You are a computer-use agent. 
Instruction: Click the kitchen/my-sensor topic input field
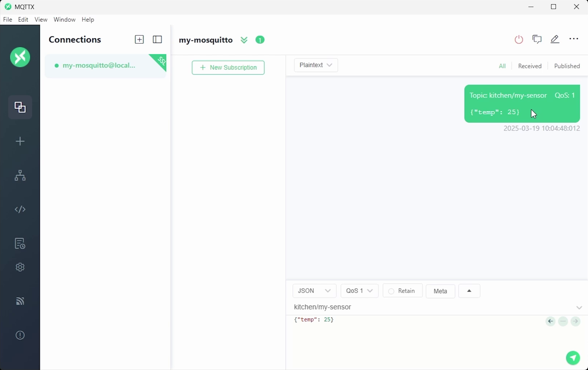click(430, 307)
